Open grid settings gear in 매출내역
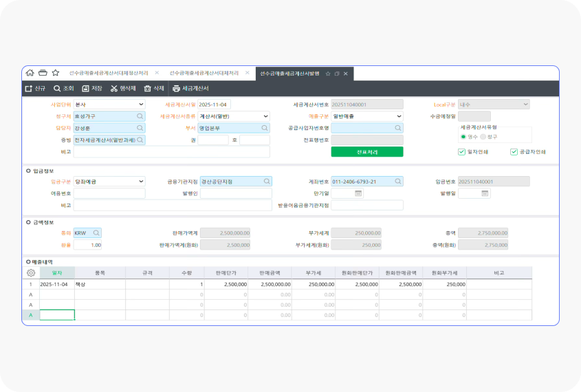This screenshot has height=392, width=581. point(30,272)
